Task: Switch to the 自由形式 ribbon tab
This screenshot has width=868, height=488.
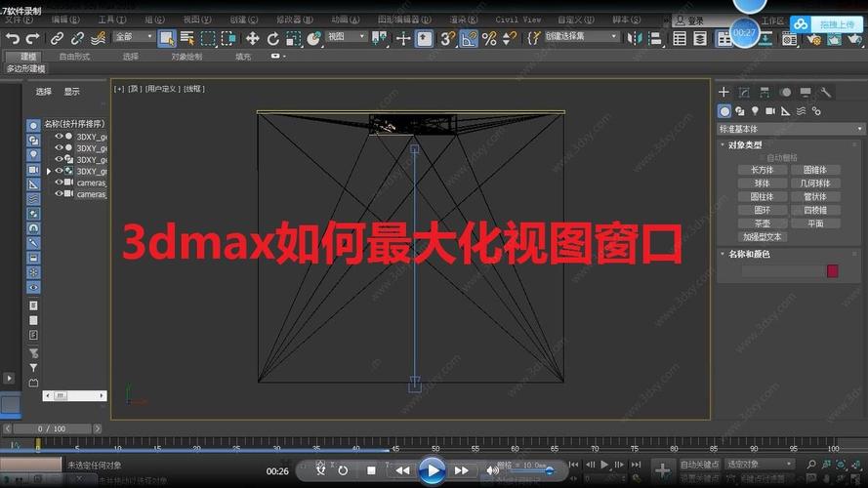Action: pyautogui.click(x=74, y=57)
